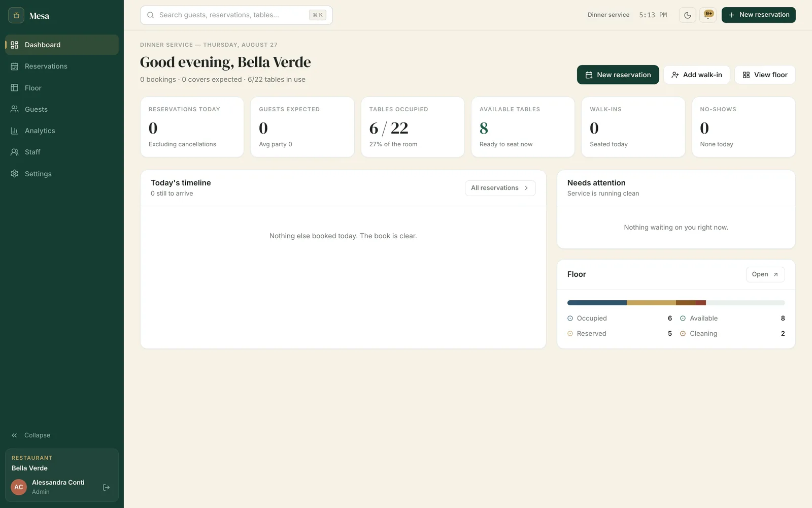Go to Reservations in sidebar
This screenshot has width=812, height=508.
pyautogui.click(x=62, y=66)
